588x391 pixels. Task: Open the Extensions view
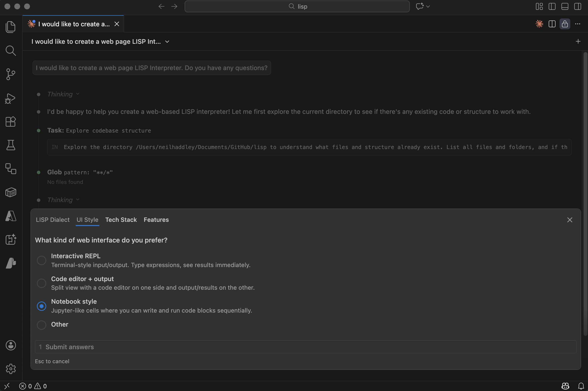click(11, 122)
